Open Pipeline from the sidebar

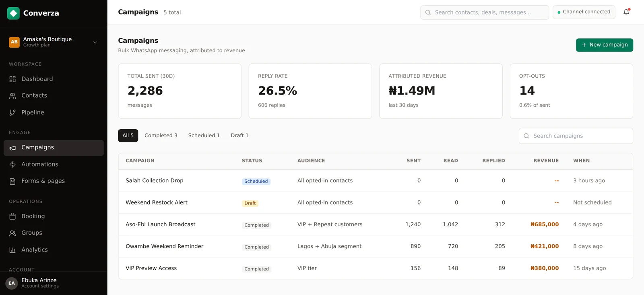[54, 113]
